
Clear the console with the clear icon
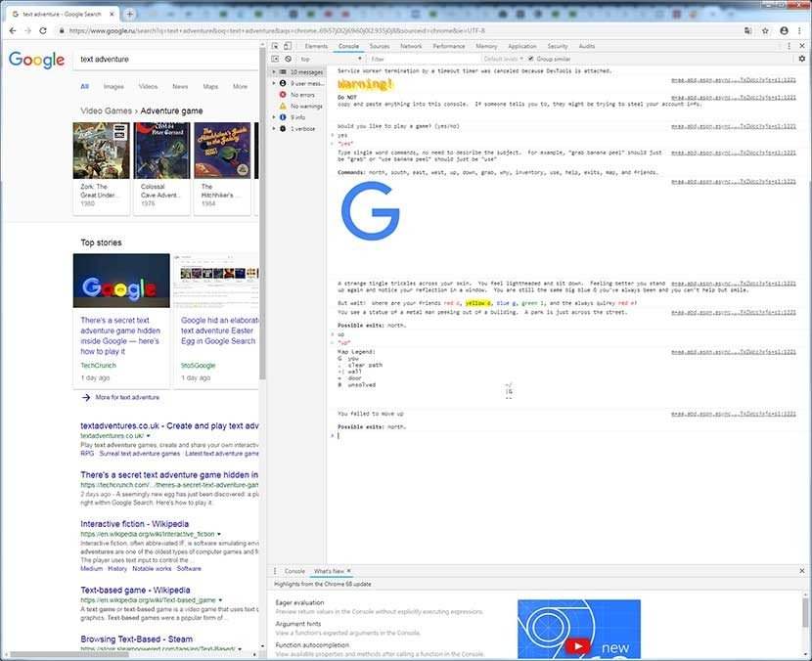289,59
